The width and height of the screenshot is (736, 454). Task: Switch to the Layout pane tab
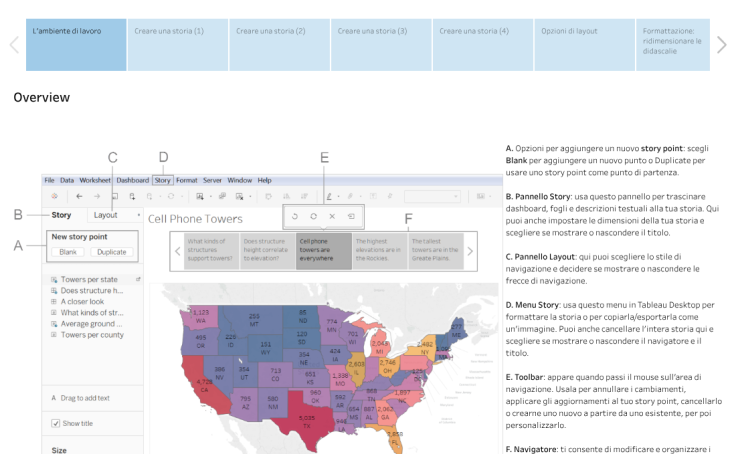105,215
